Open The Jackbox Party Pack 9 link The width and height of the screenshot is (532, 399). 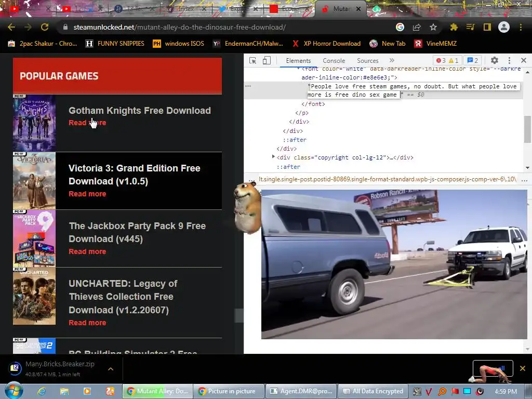pos(137,232)
